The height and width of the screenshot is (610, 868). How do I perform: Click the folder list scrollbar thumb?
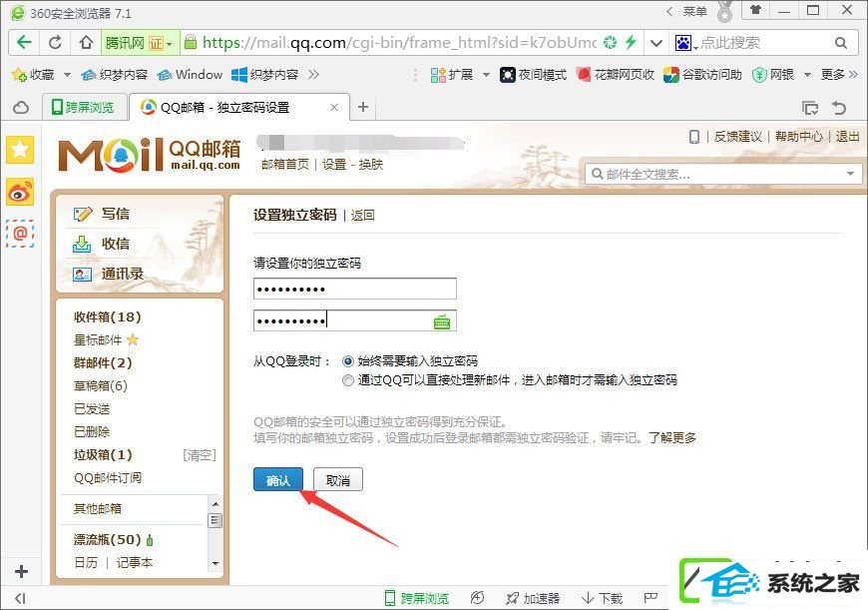click(x=216, y=520)
